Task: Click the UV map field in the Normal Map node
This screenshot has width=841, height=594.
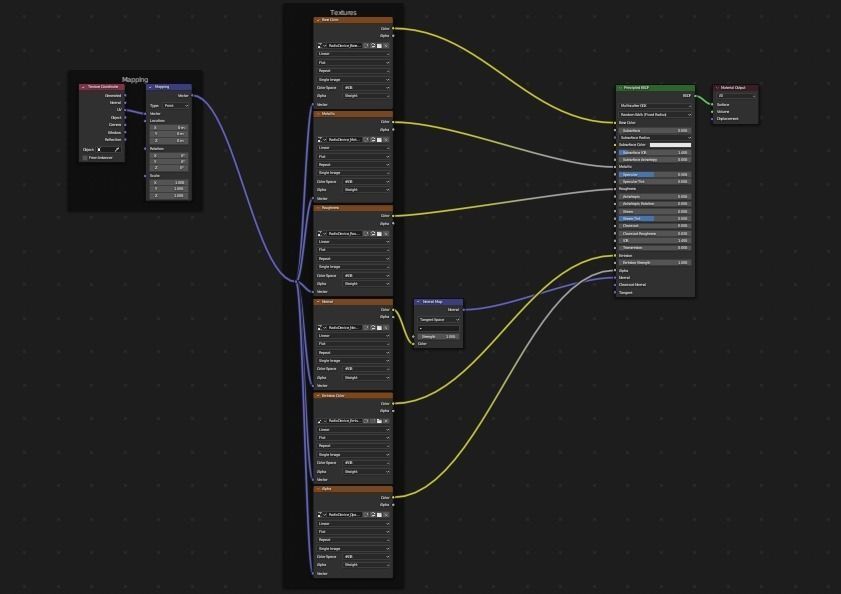Action: click(439, 328)
